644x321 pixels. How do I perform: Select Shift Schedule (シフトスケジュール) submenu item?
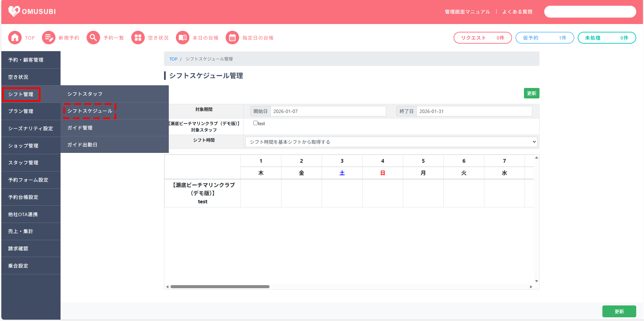90,111
